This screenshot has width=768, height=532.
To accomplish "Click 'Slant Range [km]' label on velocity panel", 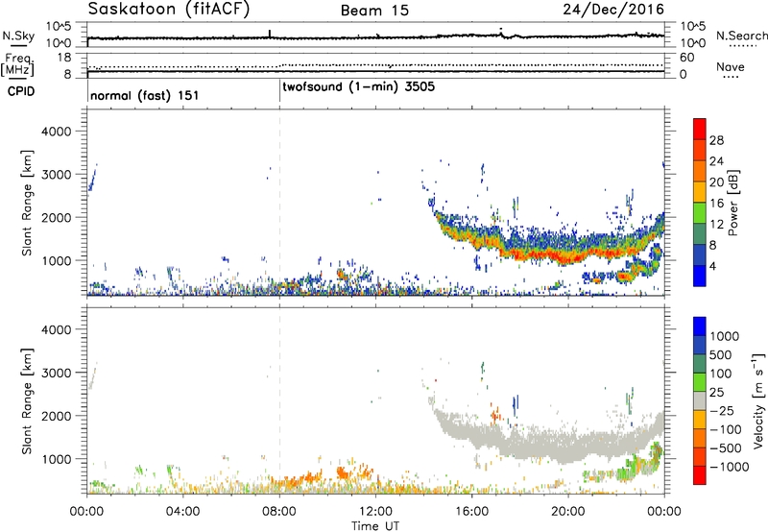I will 27,401.
